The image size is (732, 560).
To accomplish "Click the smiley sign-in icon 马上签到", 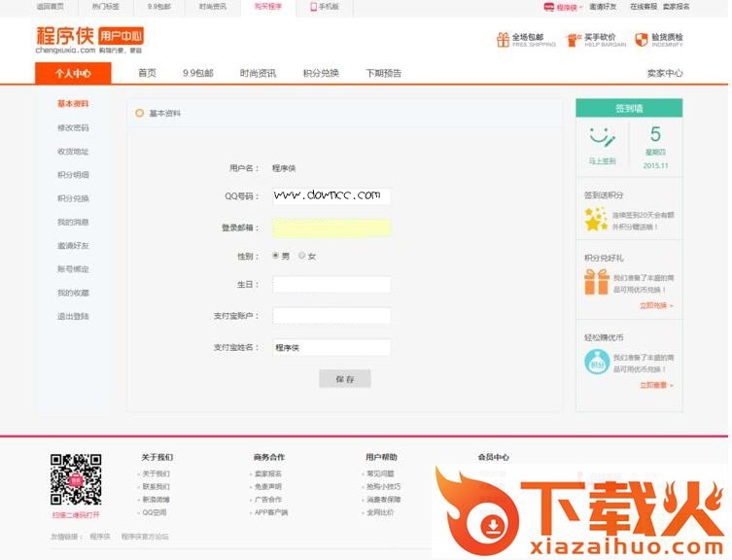I will [x=602, y=137].
